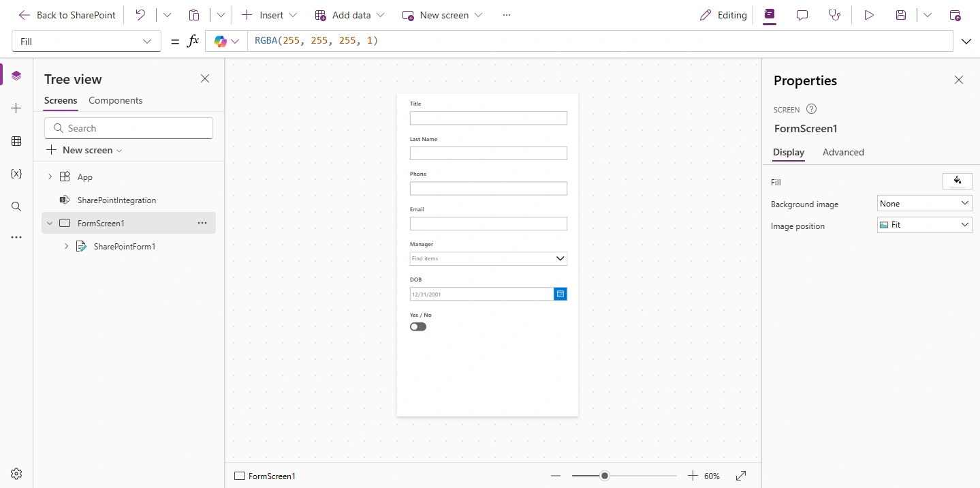
Task: Click the Email input field
Action: coord(488,224)
